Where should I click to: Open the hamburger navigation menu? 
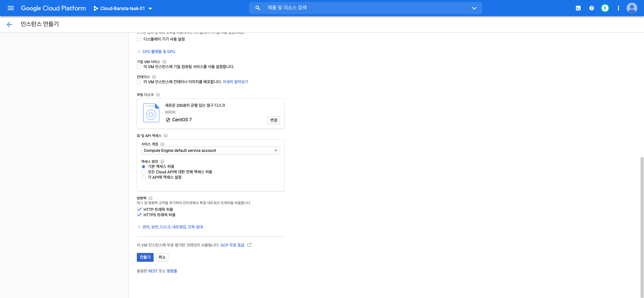pyautogui.click(x=11, y=8)
